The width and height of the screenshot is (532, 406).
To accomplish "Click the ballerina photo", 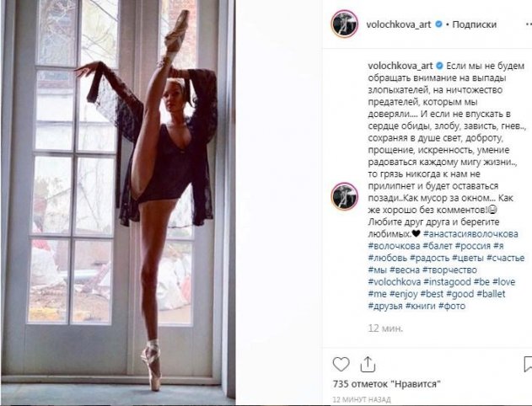I will [x=118, y=202].
